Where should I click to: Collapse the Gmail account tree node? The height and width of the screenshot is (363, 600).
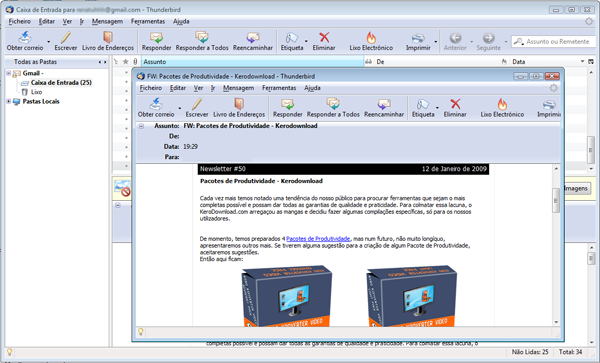[x=8, y=73]
